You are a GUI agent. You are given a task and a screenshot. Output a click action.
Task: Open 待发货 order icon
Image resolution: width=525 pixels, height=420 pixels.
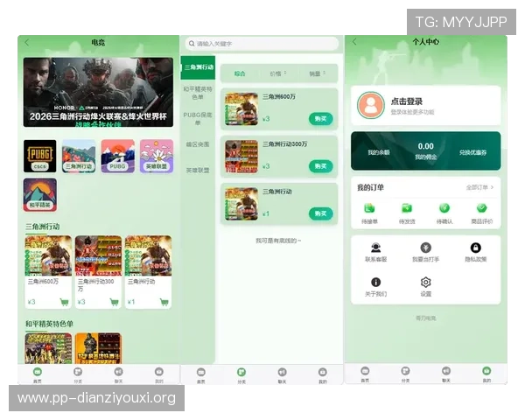[x=407, y=208]
